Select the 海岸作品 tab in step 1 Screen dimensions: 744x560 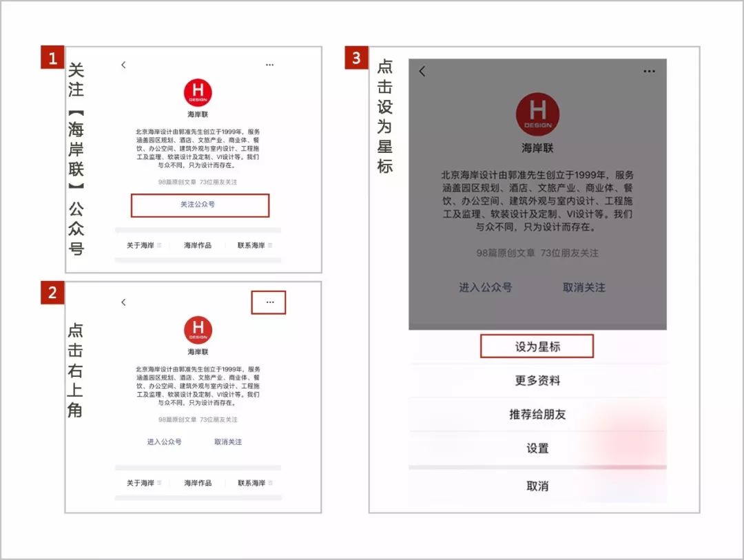point(198,245)
